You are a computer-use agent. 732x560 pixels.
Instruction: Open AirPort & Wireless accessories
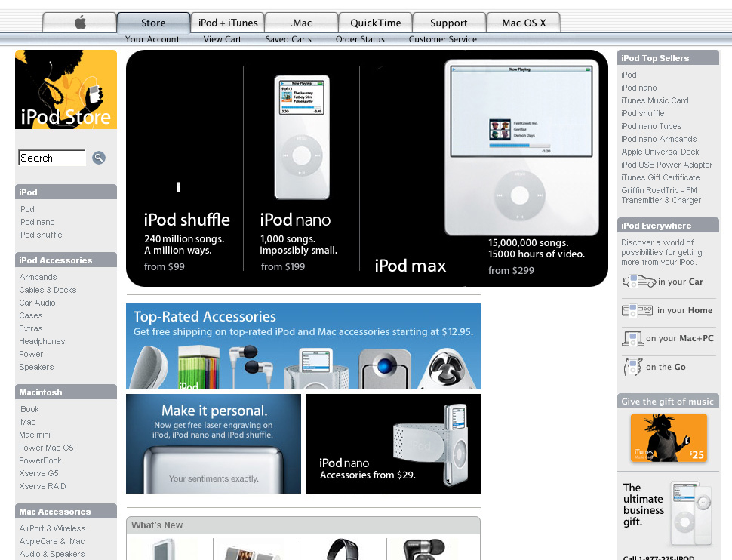click(52, 528)
